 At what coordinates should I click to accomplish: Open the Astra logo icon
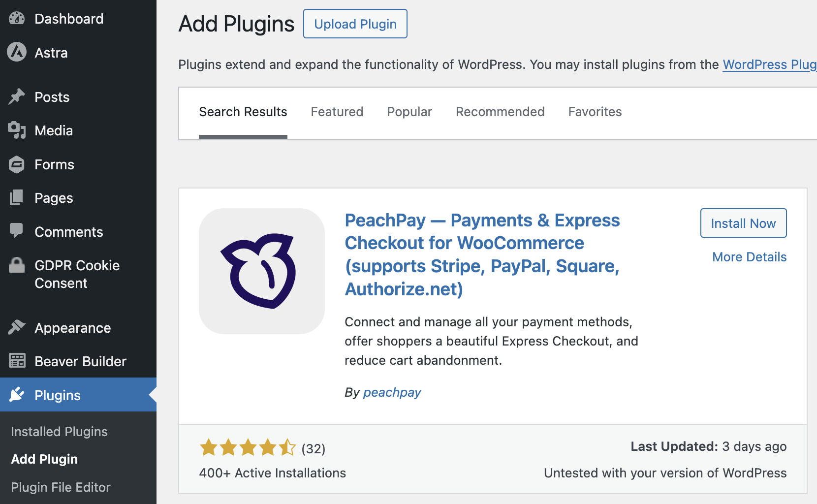pyautogui.click(x=17, y=52)
